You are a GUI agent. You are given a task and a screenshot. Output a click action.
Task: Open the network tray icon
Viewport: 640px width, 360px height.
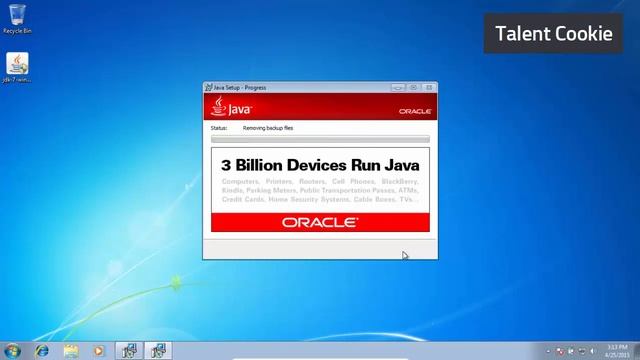point(582,351)
